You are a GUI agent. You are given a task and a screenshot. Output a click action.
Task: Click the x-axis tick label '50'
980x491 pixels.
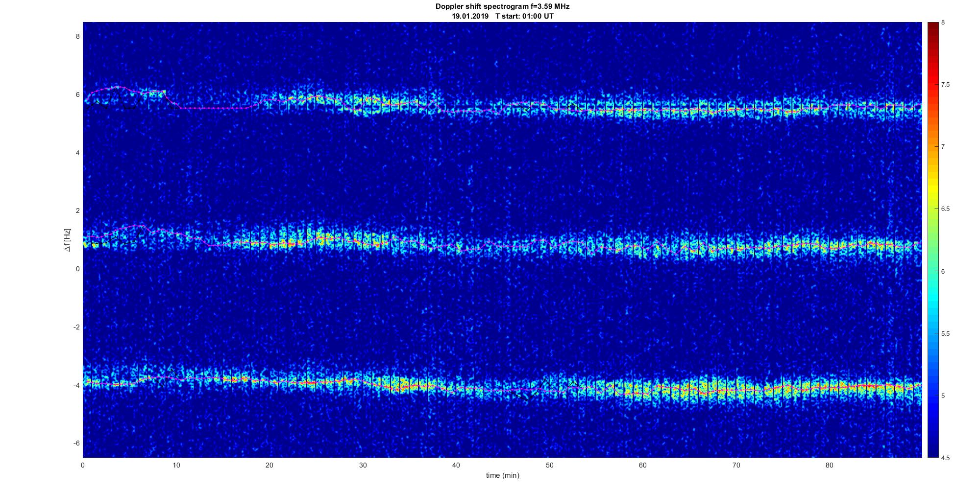[549, 465]
